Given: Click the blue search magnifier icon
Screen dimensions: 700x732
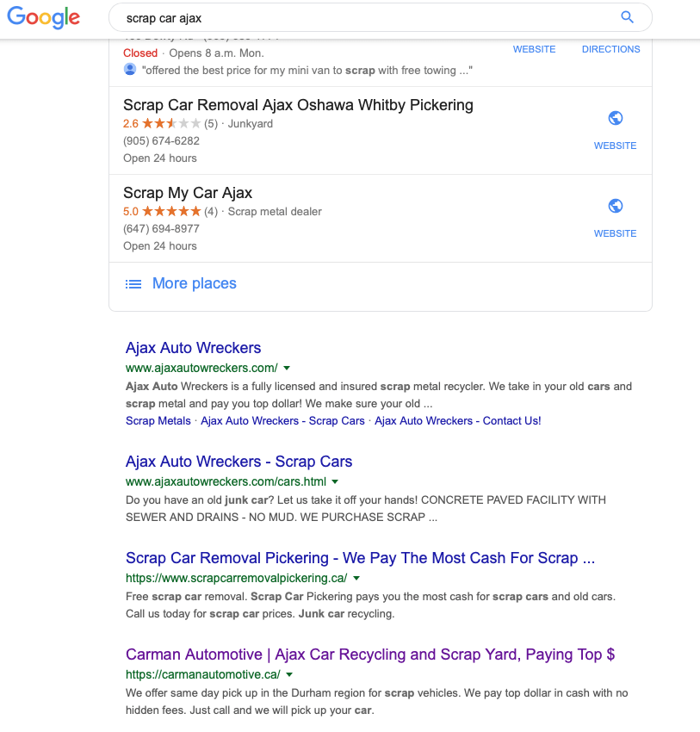Looking at the screenshot, I should pyautogui.click(x=627, y=17).
